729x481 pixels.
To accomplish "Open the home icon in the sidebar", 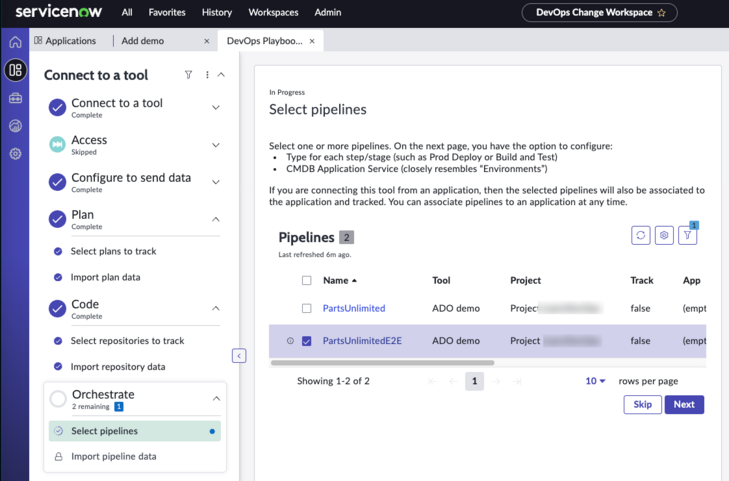I will [15, 42].
